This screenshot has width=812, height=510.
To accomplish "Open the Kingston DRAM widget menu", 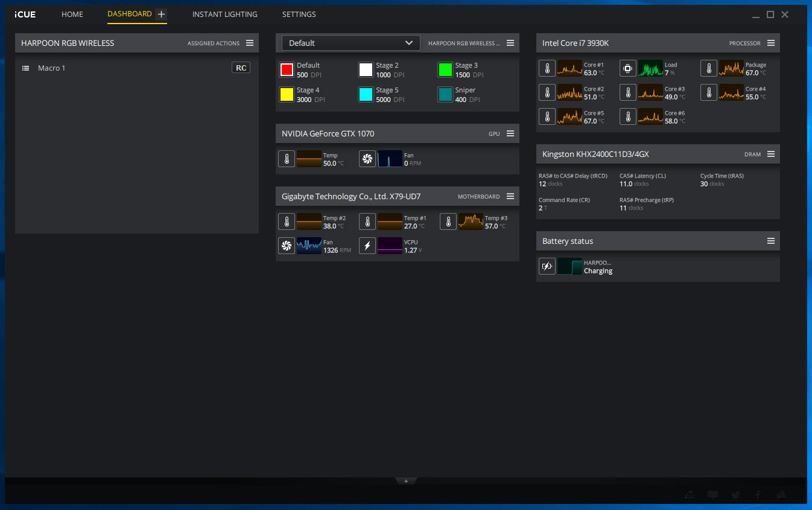I will (x=771, y=154).
